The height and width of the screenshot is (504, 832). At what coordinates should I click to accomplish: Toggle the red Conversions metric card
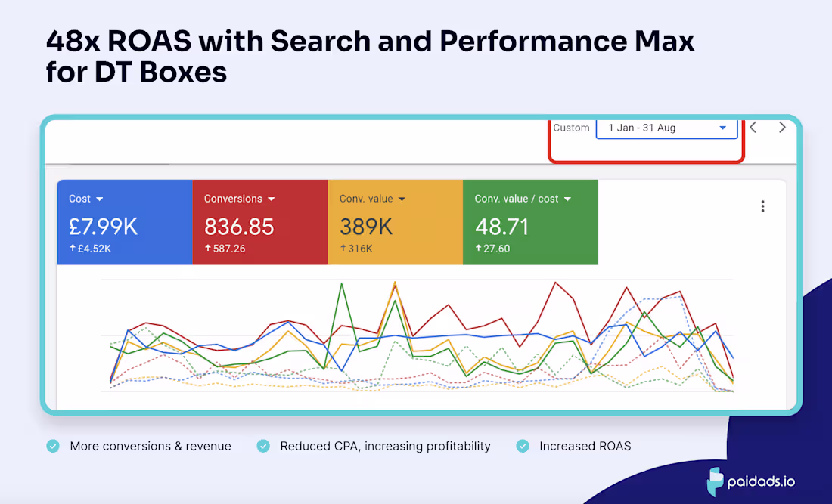coord(259,221)
